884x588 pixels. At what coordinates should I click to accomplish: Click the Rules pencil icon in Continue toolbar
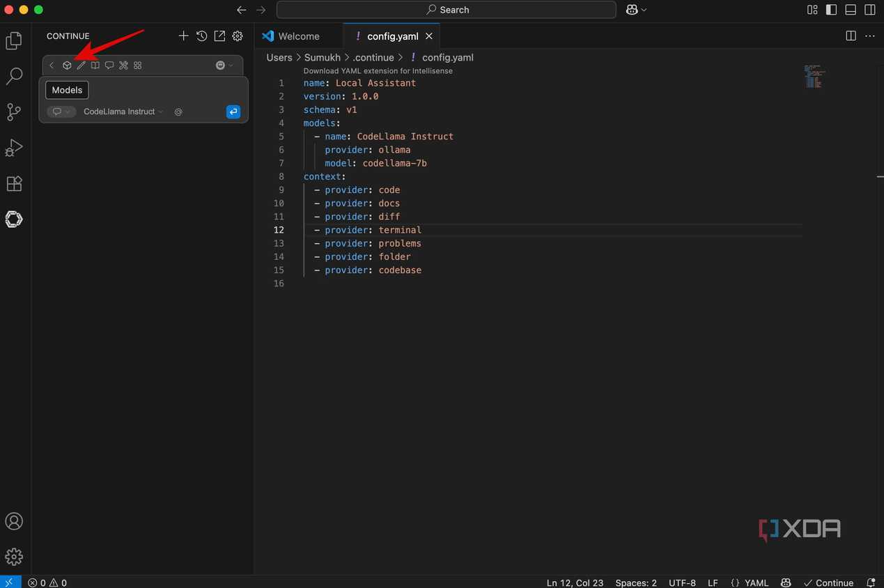(81, 65)
